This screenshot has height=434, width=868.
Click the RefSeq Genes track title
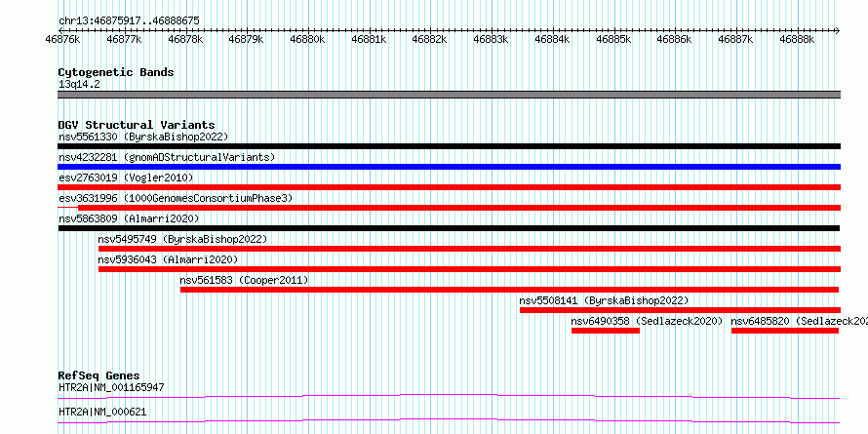(99, 375)
